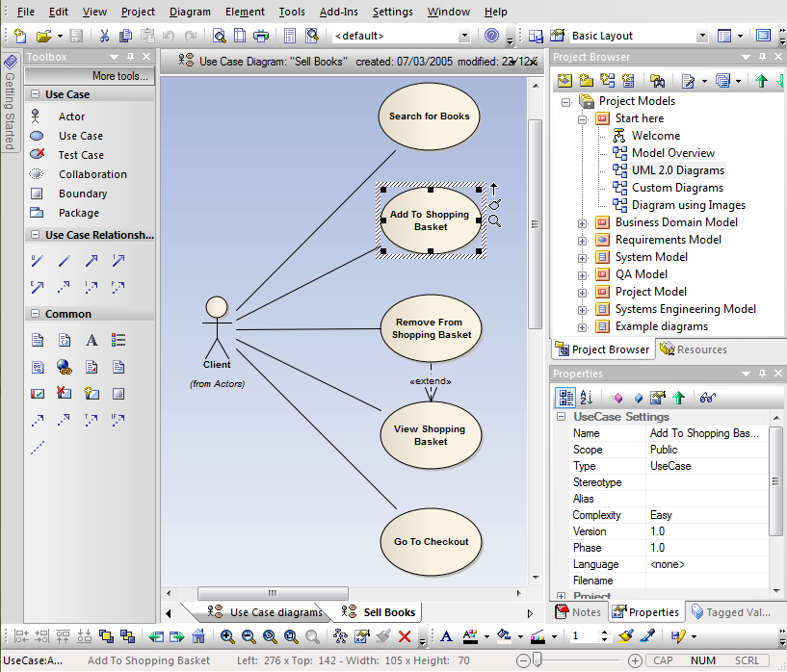Click the Cut scissors icon
The height and width of the screenshot is (672, 787).
point(104,36)
